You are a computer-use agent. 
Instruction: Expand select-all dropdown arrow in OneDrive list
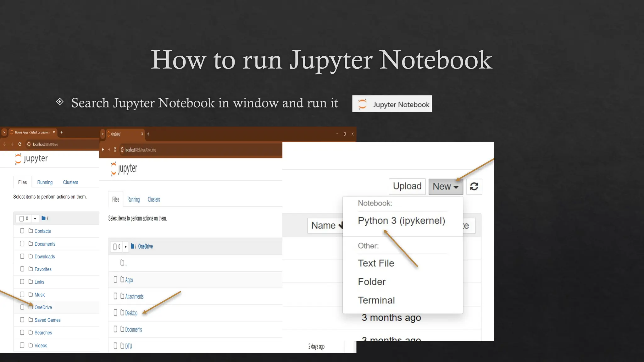[125, 247]
